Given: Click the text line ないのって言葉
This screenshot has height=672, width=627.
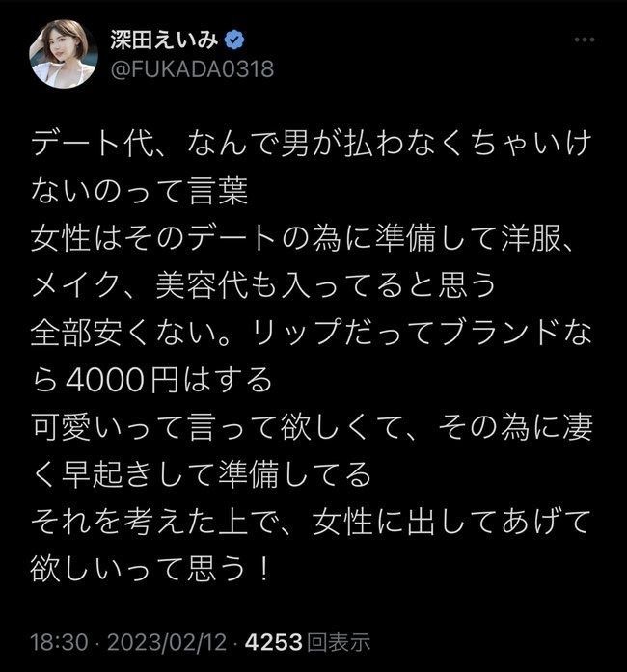Looking at the screenshot, I should pos(139,191).
